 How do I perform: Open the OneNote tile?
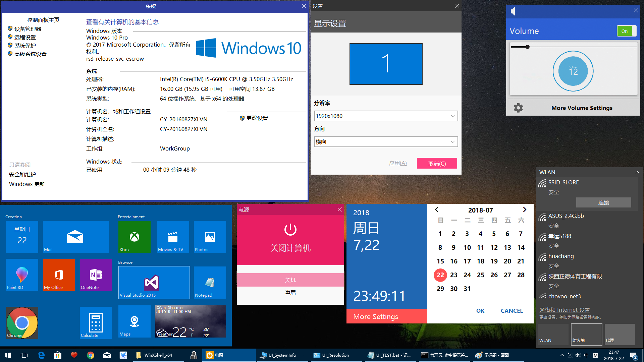click(x=96, y=275)
